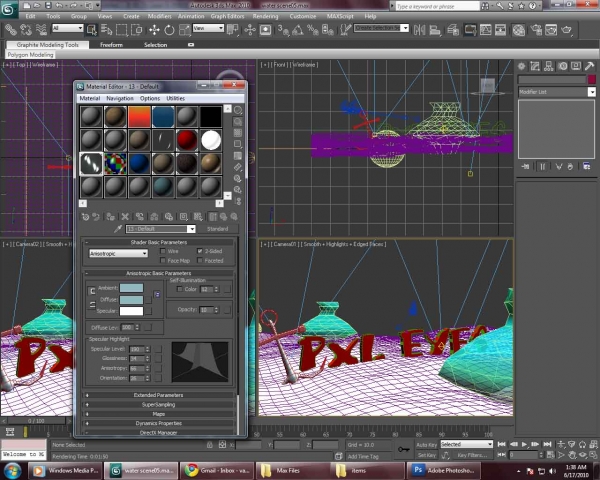Open Material Editor Navigation menu
The image size is (600, 480).
120,98
